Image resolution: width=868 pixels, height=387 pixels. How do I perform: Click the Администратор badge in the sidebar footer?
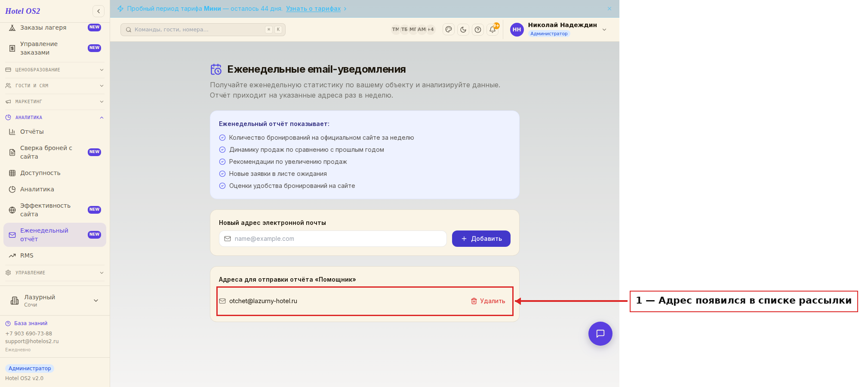point(30,369)
